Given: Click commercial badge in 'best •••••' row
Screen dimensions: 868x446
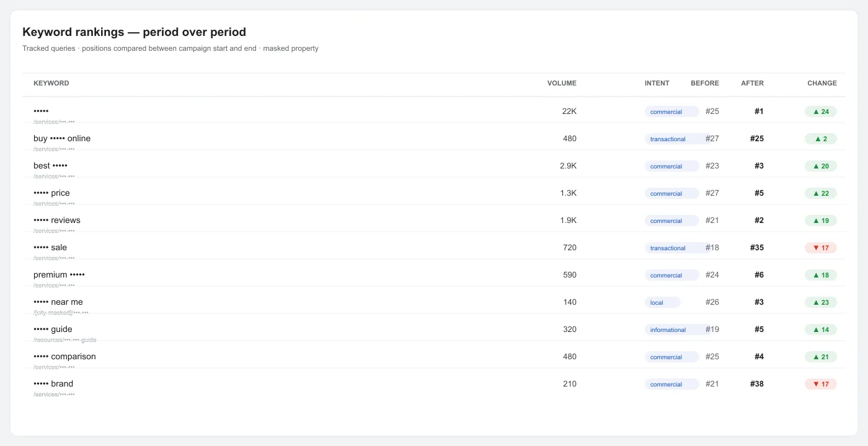Looking at the screenshot, I should coord(672,167).
